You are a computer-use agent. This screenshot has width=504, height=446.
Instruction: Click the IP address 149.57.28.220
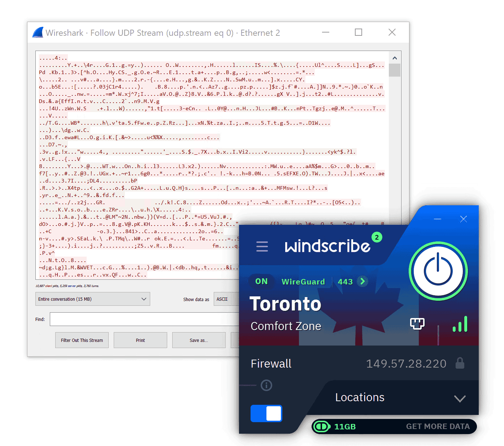(x=406, y=364)
